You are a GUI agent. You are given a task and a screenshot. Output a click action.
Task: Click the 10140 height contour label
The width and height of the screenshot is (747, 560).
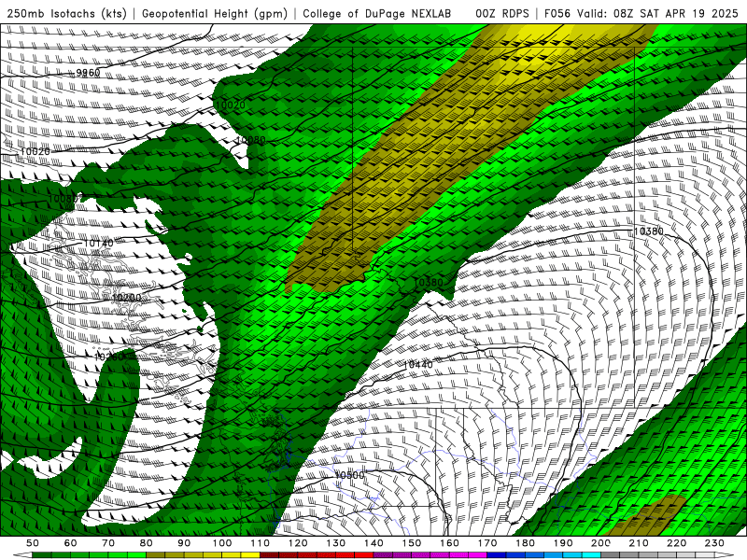[99, 244]
